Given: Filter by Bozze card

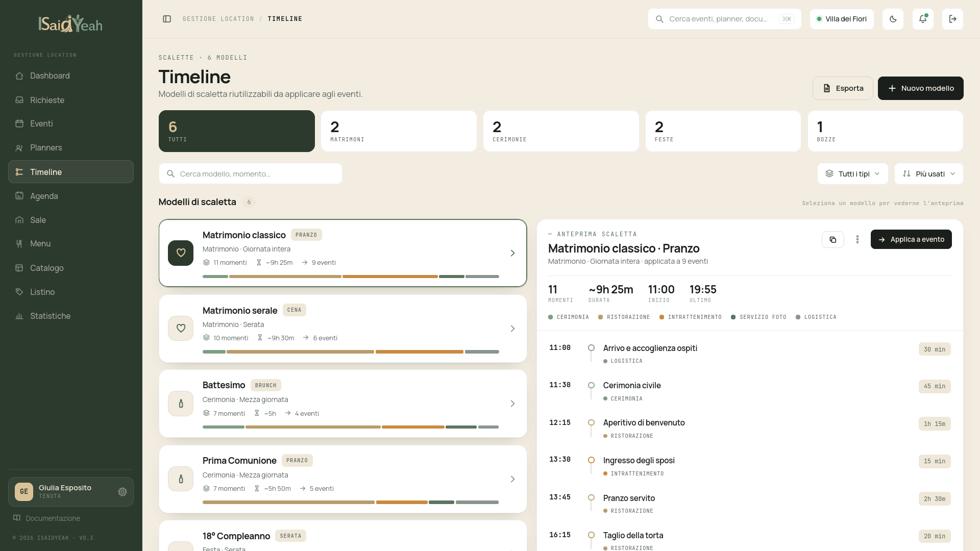Looking at the screenshot, I should tap(886, 131).
